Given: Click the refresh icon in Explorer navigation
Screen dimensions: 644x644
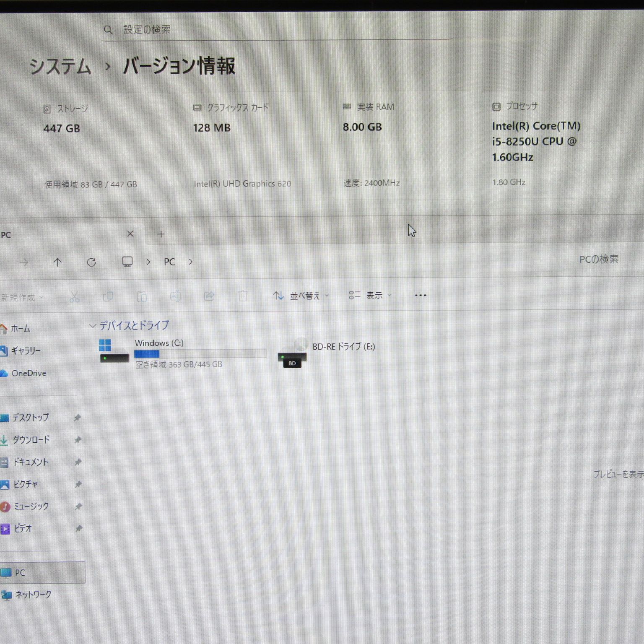Looking at the screenshot, I should 91,262.
